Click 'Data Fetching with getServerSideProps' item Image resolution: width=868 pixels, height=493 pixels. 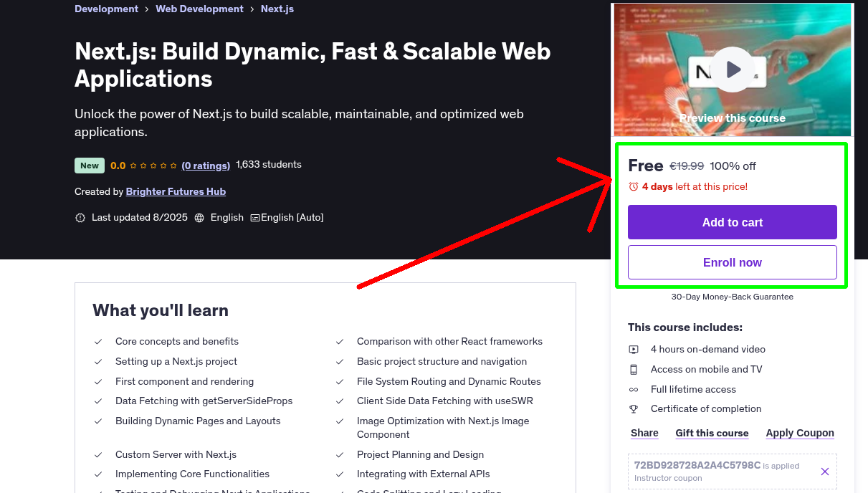tap(204, 401)
